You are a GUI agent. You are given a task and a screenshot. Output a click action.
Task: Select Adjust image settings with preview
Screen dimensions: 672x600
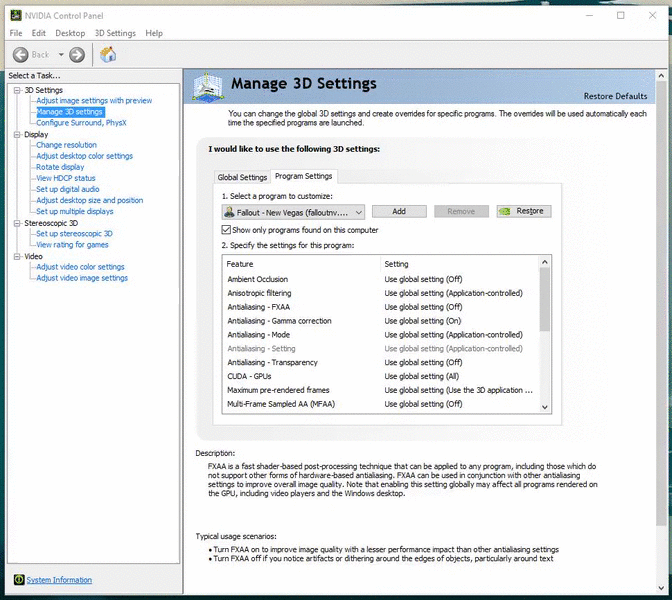94,101
